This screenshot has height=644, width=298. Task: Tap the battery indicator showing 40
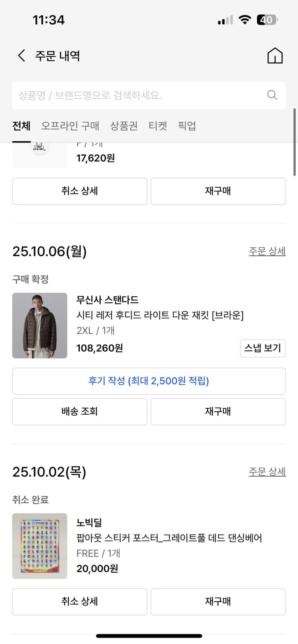coord(267,20)
